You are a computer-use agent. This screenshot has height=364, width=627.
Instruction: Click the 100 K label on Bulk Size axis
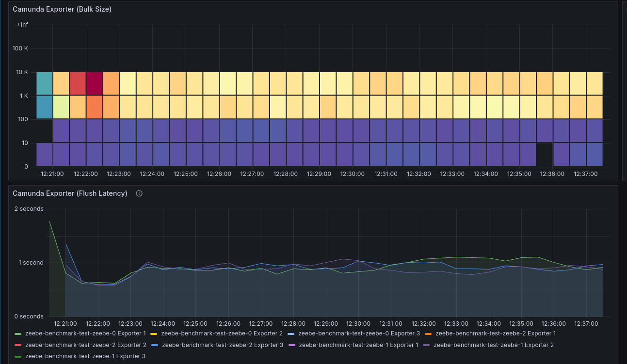click(20, 48)
